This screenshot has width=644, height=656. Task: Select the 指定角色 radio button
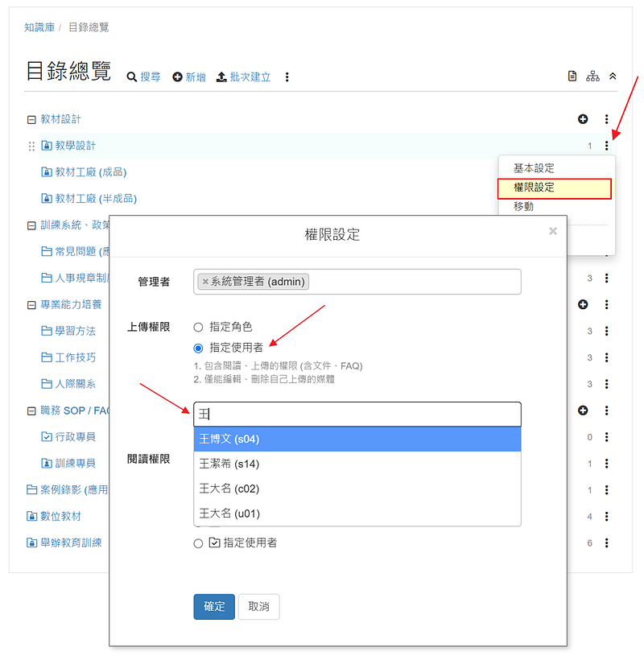point(198,327)
